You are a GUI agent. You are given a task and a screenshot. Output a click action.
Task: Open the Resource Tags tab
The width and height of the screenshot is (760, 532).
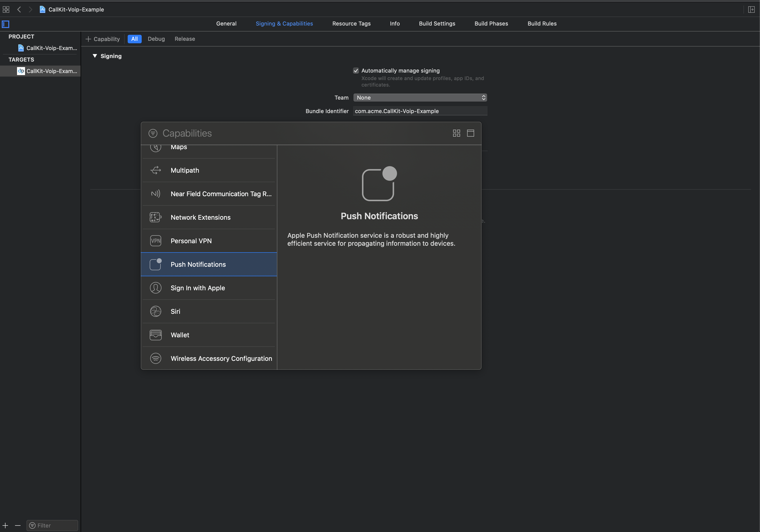click(351, 24)
